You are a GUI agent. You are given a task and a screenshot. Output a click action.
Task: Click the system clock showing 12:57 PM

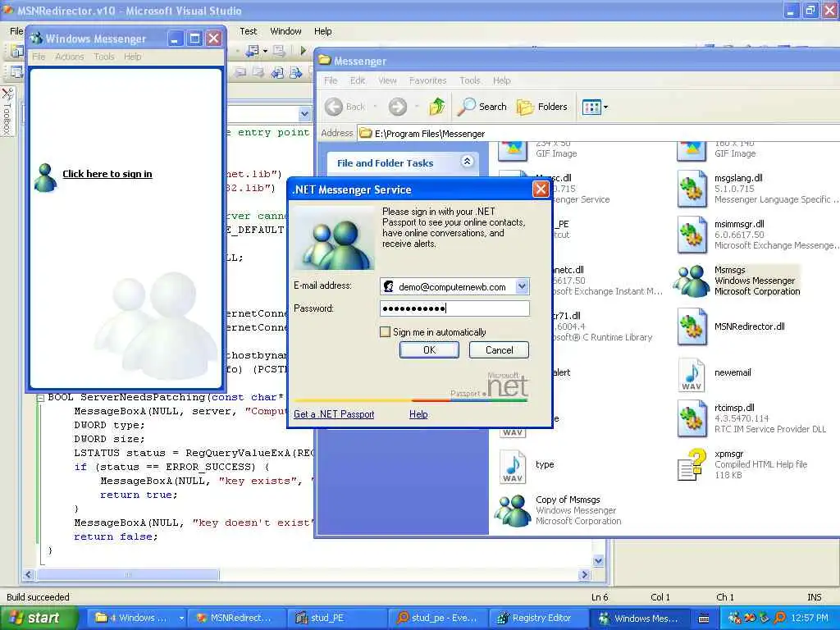[x=810, y=618]
